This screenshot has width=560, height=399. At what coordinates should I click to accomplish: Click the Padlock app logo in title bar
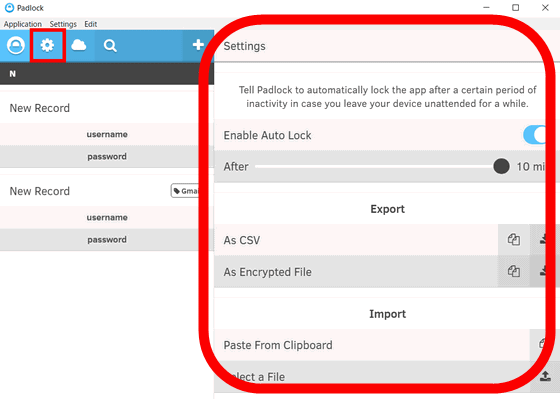(9, 8)
